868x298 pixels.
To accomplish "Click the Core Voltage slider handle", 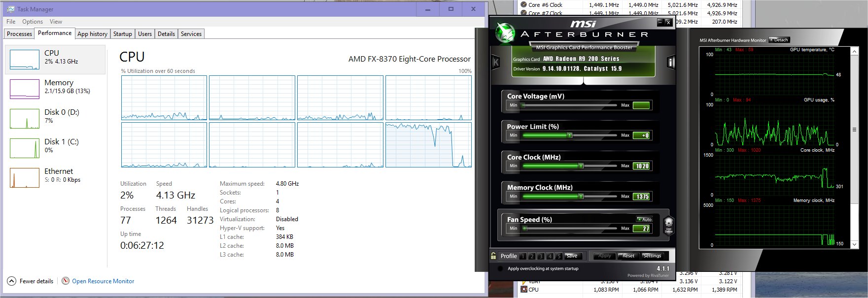I will [523, 105].
